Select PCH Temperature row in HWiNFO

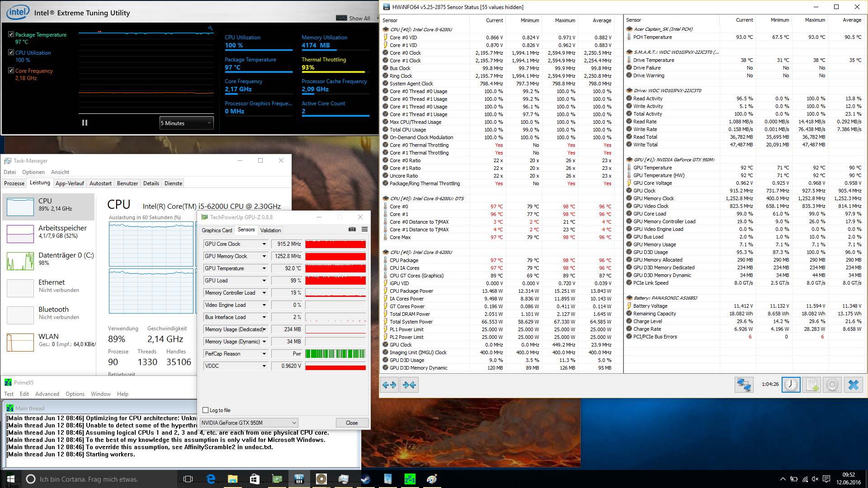(744, 37)
